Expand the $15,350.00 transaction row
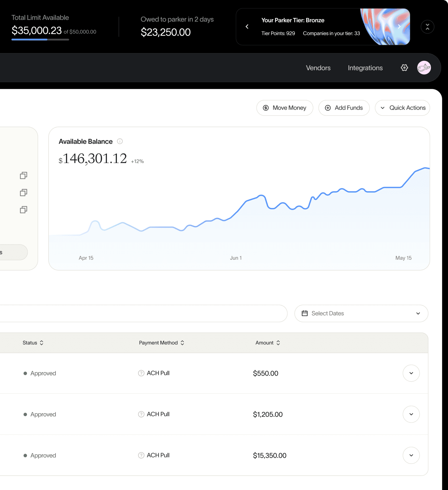This screenshot has height=490, width=448. click(x=411, y=455)
